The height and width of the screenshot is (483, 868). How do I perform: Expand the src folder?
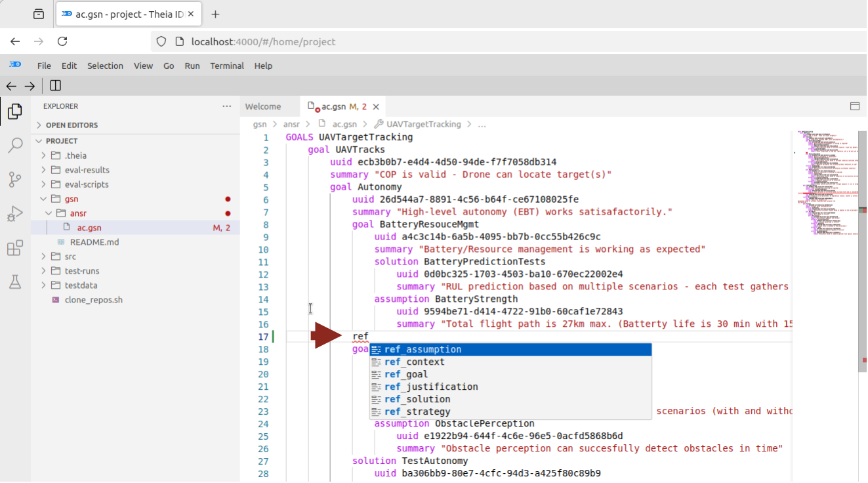[70, 257]
